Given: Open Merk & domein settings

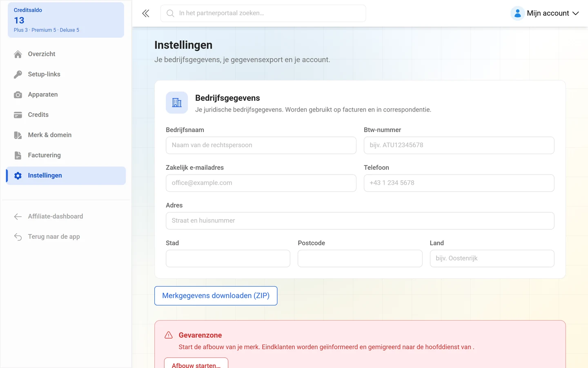Looking at the screenshot, I should [x=66, y=135].
